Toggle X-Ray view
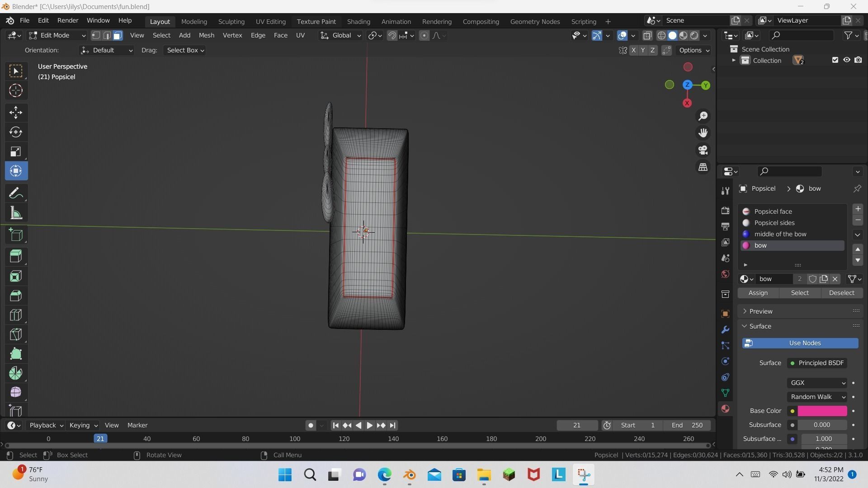The image size is (868, 488). 647,35
